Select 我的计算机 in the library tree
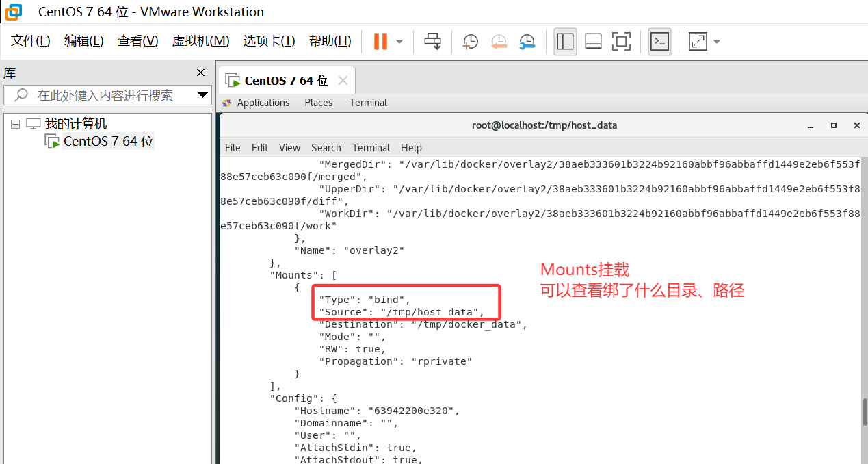 (76, 124)
